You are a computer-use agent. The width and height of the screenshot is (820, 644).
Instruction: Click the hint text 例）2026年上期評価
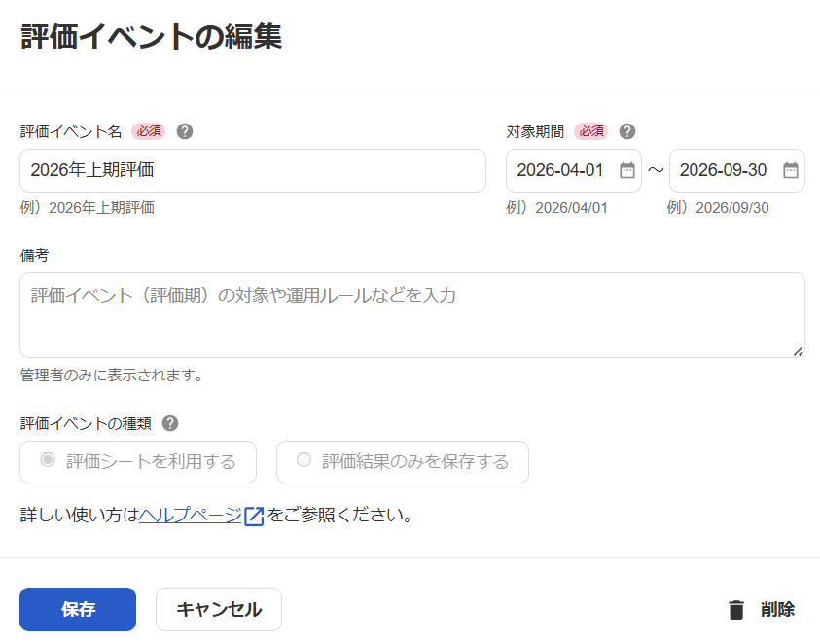[x=88, y=207]
